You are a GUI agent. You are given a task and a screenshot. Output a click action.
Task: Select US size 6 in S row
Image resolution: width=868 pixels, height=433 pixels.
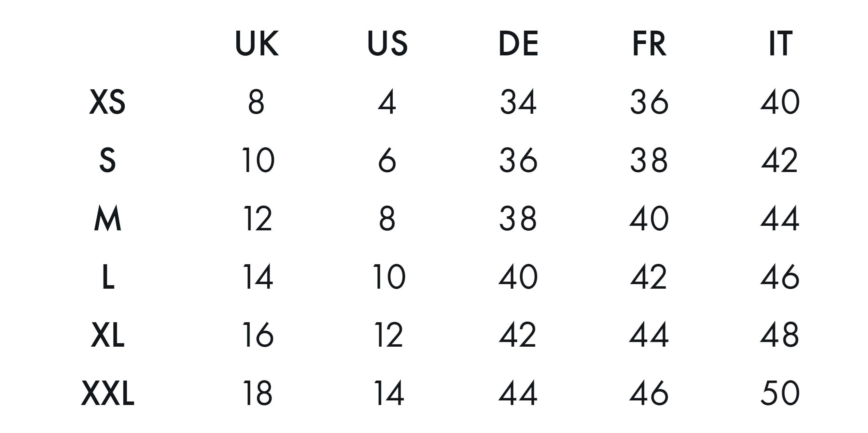click(x=387, y=160)
